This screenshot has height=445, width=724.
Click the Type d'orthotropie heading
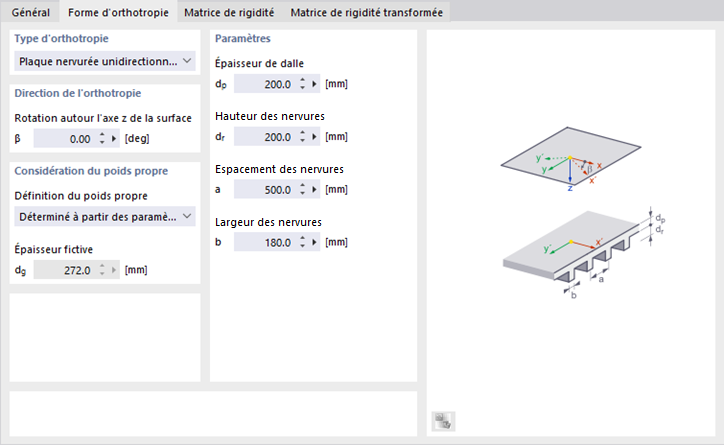(x=61, y=39)
